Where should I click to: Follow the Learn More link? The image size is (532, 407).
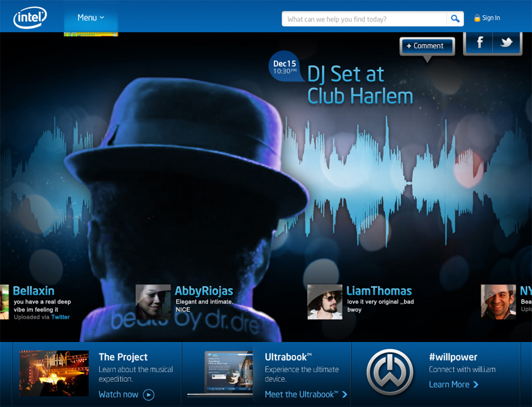pos(449,384)
